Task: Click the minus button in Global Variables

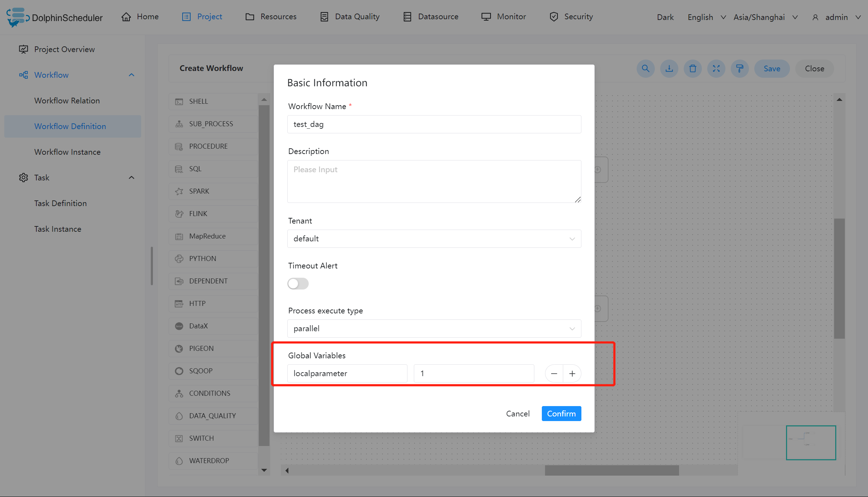Action: tap(554, 373)
